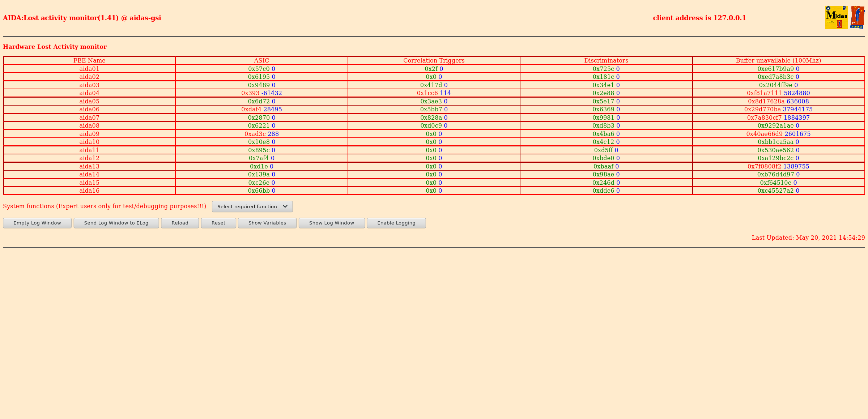Open the Select required function dropdown
Image resolution: width=868 pixels, height=419 pixels.
coord(252,206)
